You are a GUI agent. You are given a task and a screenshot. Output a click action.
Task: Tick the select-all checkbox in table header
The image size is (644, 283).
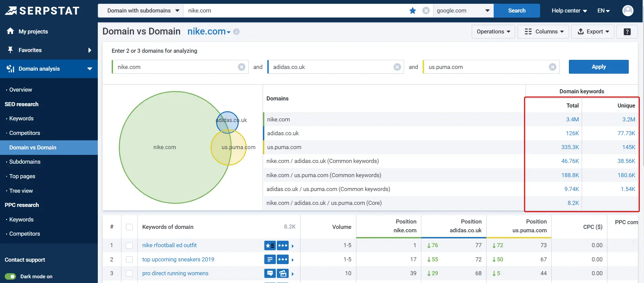(x=129, y=227)
